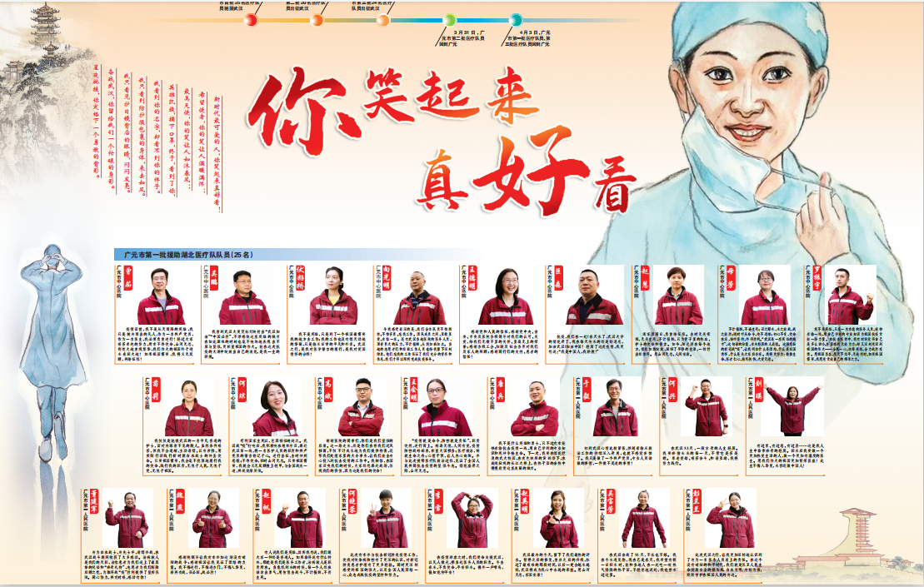Click the red dot on the timeline
The width and height of the screenshot is (924, 587).
[x=251, y=19]
